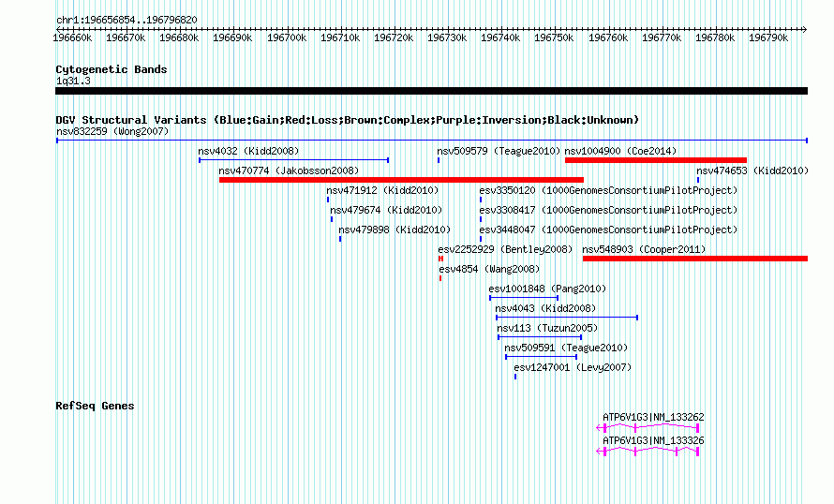Click the 196770k ruler tick label
The image size is (834, 504).
(662, 37)
